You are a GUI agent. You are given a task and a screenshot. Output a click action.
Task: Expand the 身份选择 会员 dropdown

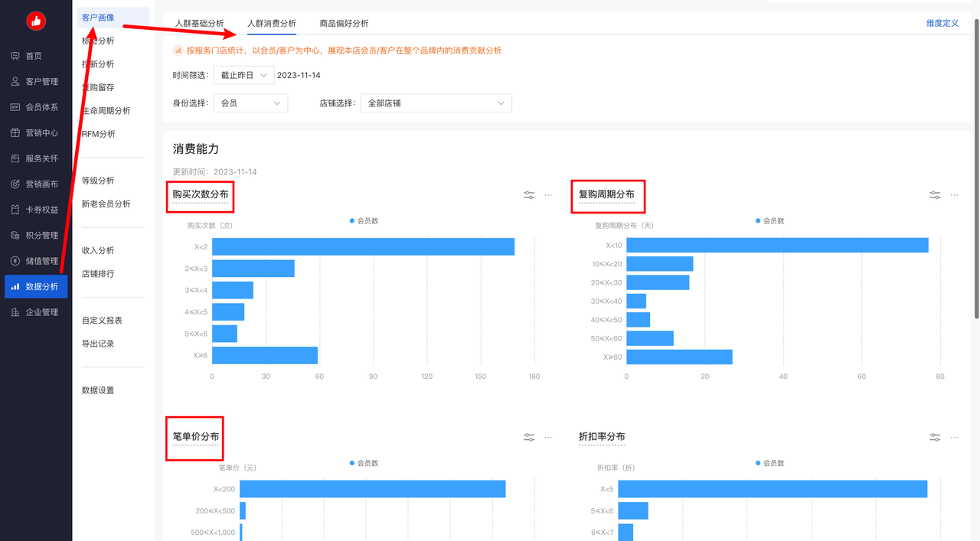(250, 103)
